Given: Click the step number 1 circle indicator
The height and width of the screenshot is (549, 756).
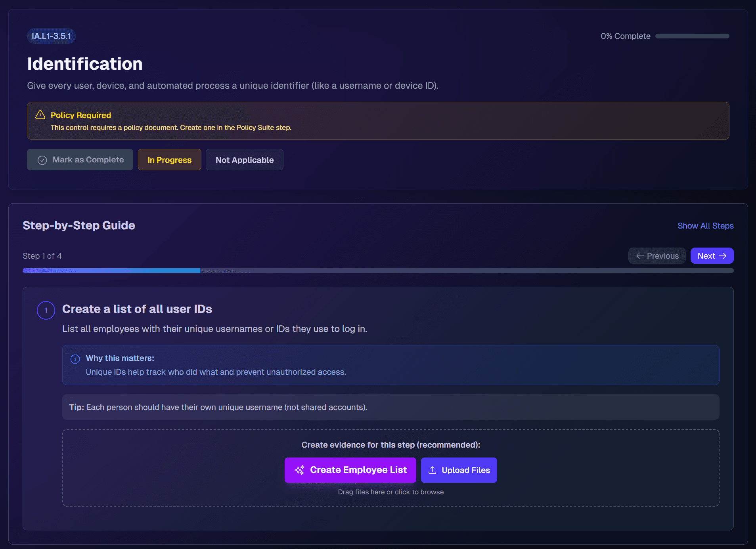Looking at the screenshot, I should coord(46,310).
